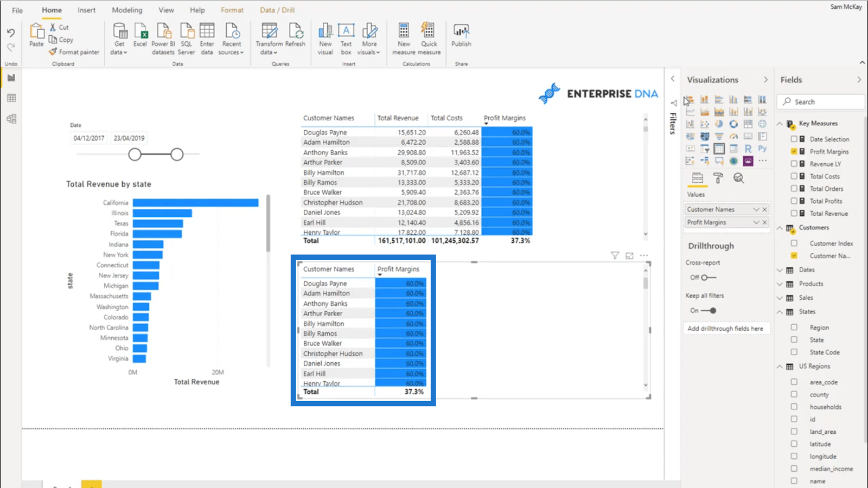This screenshot has width=868, height=488.
Task: Open More options on selected table
Action: tap(644, 255)
